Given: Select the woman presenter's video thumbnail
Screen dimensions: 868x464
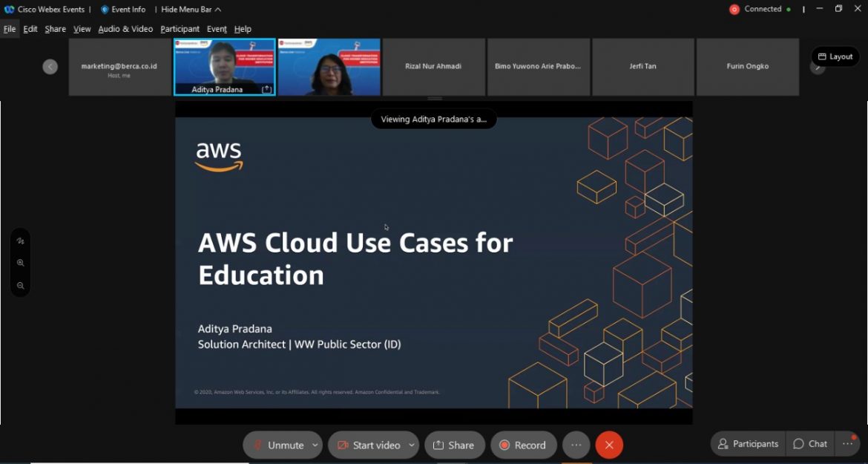Looking at the screenshot, I should pos(329,67).
